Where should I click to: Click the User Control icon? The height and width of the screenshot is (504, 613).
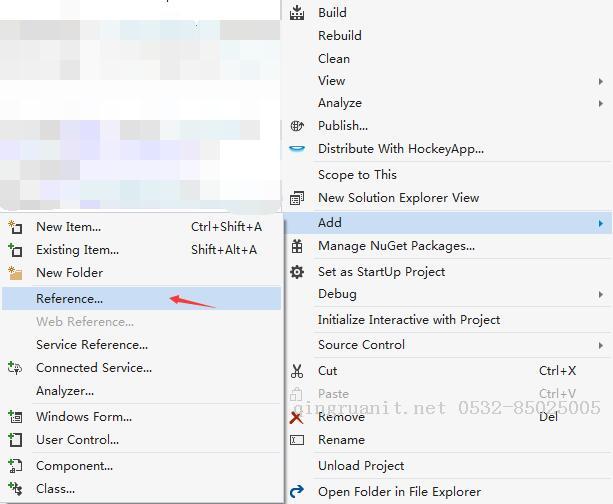(15, 440)
